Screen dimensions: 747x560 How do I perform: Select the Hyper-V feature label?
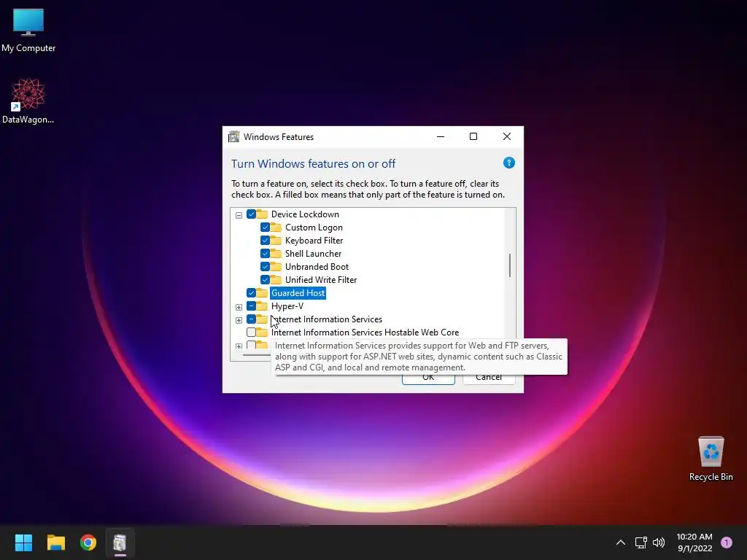(x=287, y=306)
